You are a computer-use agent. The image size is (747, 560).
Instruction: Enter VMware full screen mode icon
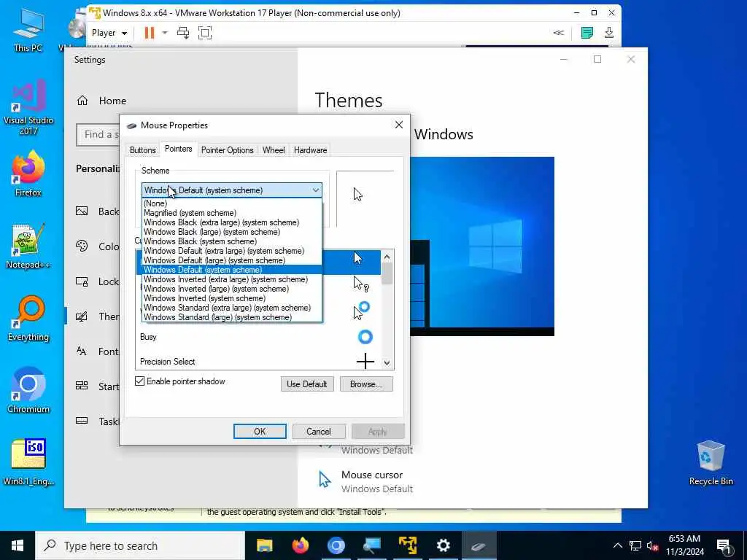pos(205,32)
